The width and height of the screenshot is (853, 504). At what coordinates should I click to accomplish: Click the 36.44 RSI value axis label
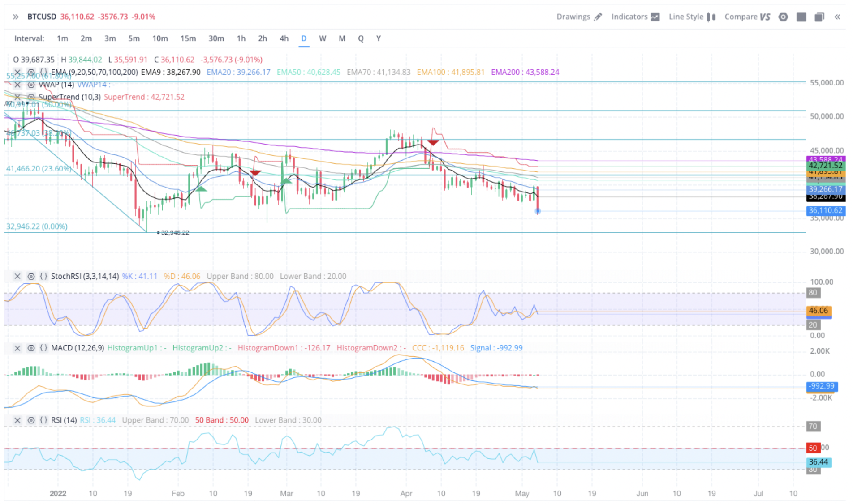coord(819,462)
